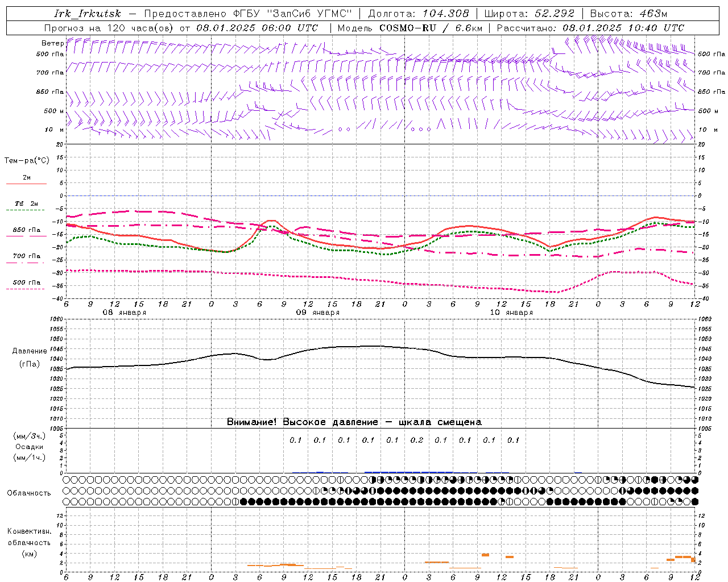The image size is (728, 582).
Task: Click the Давление axis title
Action: (30, 351)
